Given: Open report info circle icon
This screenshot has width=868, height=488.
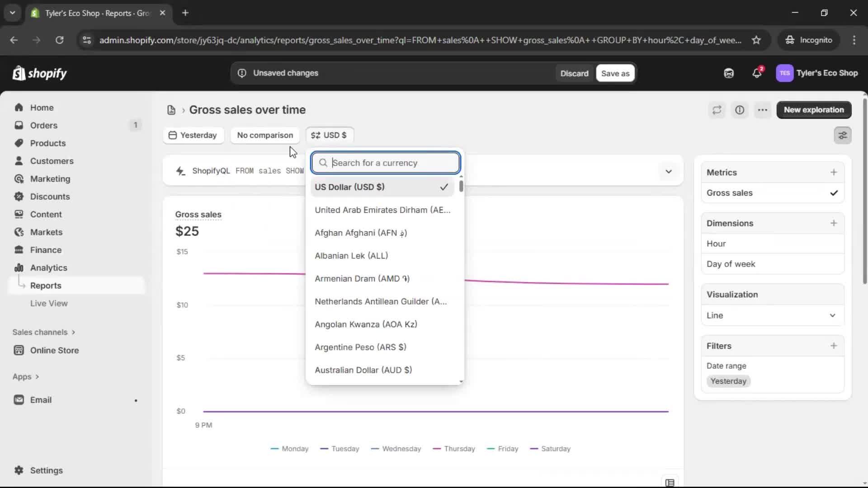Looking at the screenshot, I should tap(740, 110).
